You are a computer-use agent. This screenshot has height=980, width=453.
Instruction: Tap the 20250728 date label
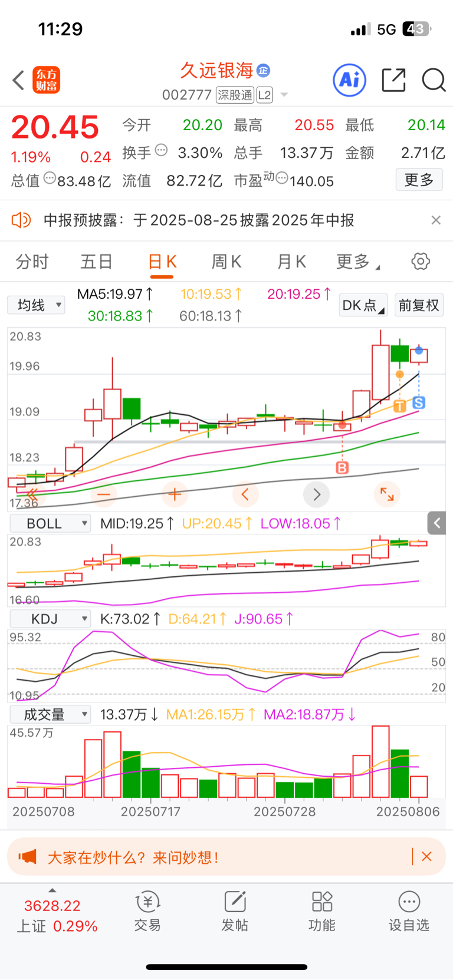coord(285,811)
